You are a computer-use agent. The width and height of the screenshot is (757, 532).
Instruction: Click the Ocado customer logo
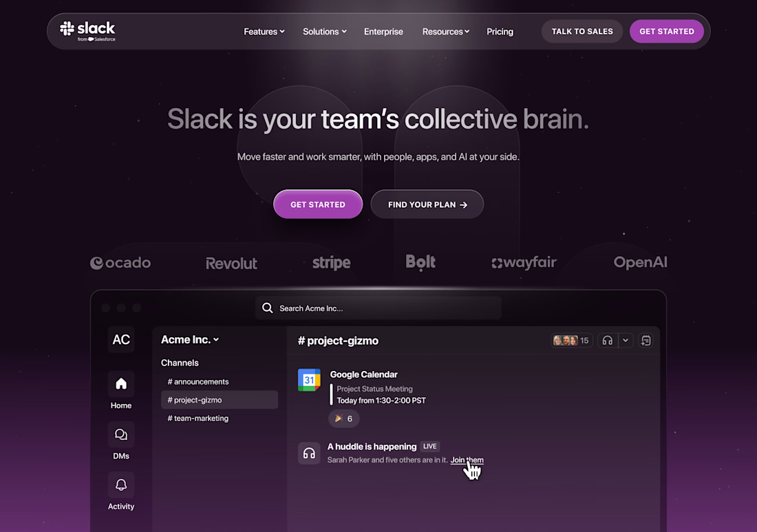pyautogui.click(x=120, y=263)
